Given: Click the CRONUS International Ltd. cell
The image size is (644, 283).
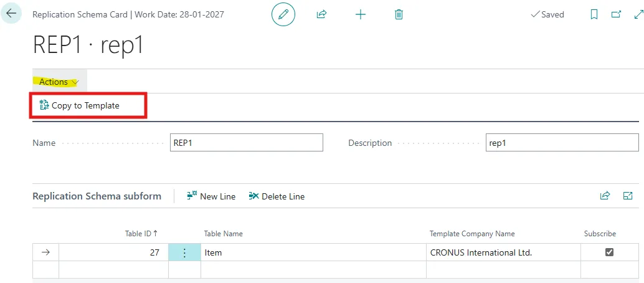Looking at the screenshot, I should pos(503,252).
